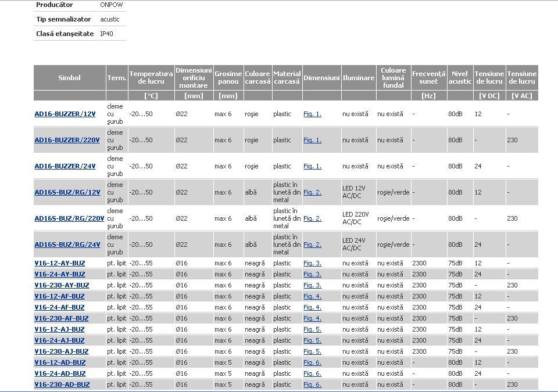Open the AD16-BUZZER/12V product link
Screen dimensions: 558x392
click(x=65, y=114)
